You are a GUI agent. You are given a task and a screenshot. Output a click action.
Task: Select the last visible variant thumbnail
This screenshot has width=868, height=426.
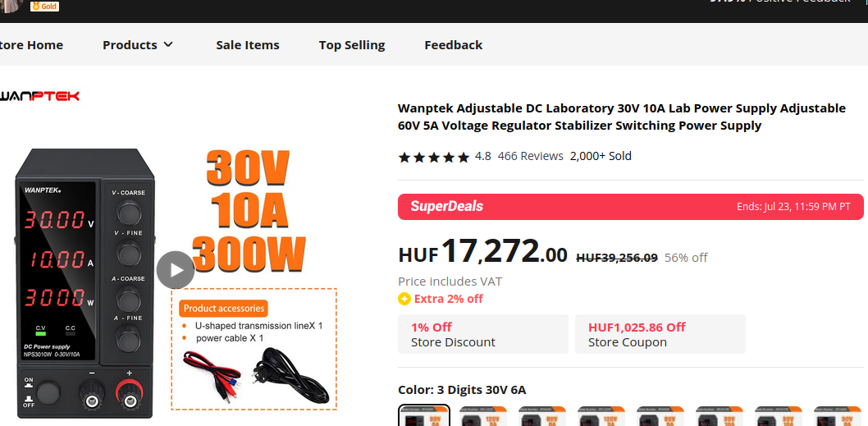(838, 416)
